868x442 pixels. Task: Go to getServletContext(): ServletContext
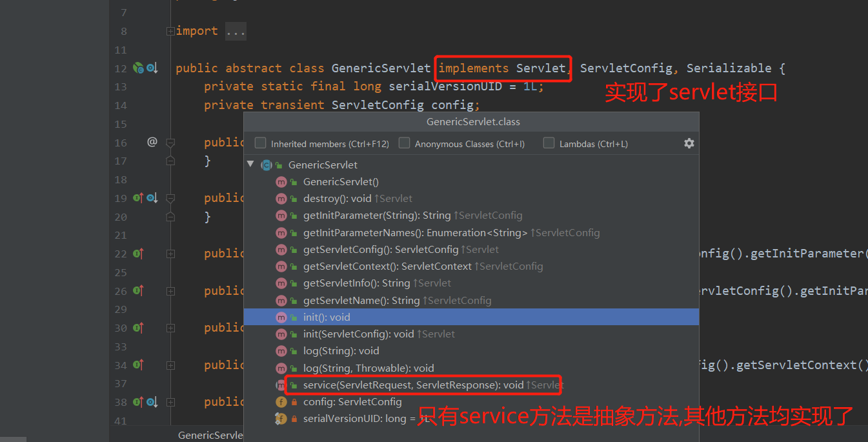tap(471, 266)
